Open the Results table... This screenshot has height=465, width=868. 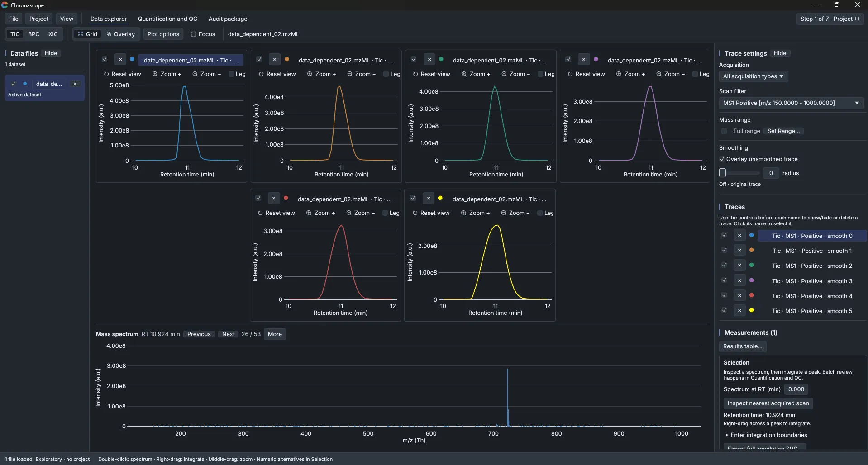(743, 346)
